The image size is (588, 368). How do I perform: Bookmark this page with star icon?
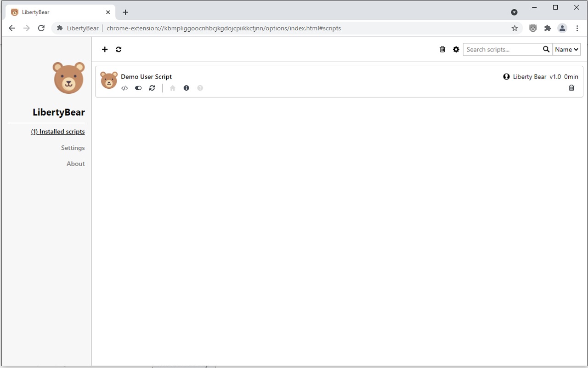click(514, 28)
